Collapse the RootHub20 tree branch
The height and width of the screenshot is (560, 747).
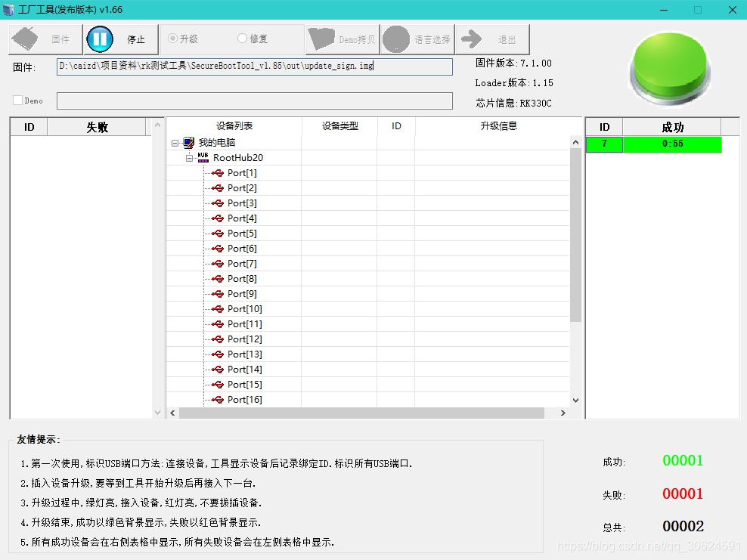188,157
